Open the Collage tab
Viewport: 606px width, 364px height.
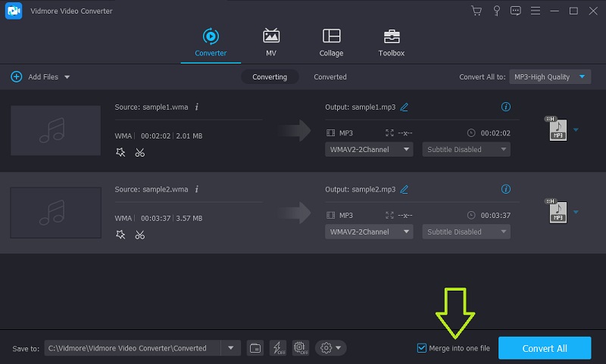[x=331, y=42]
